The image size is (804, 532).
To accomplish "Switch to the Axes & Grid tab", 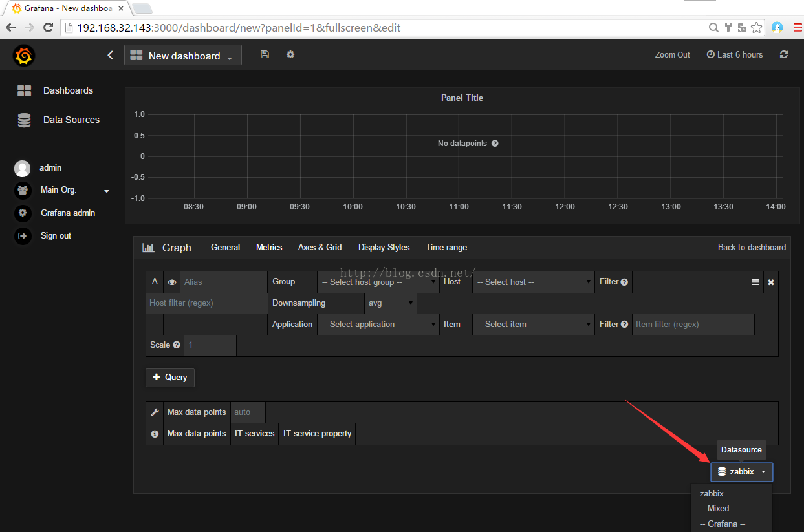I will (320, 248).
